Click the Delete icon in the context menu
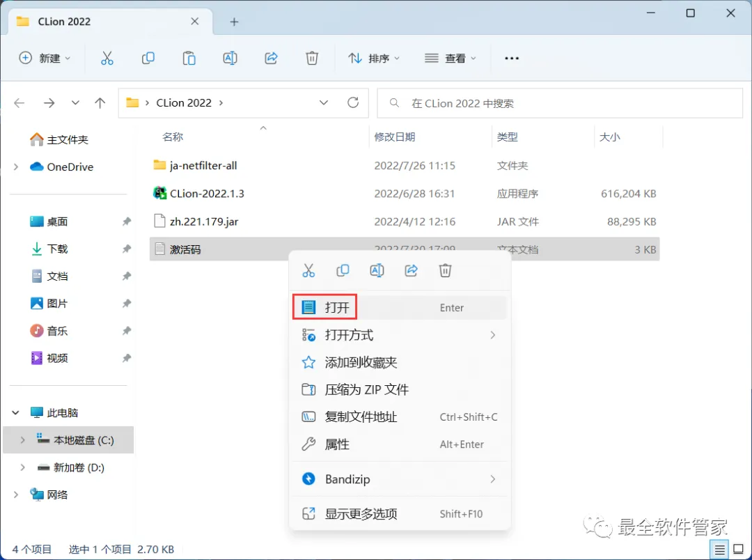752x560 pixels. tap(445, 271)
